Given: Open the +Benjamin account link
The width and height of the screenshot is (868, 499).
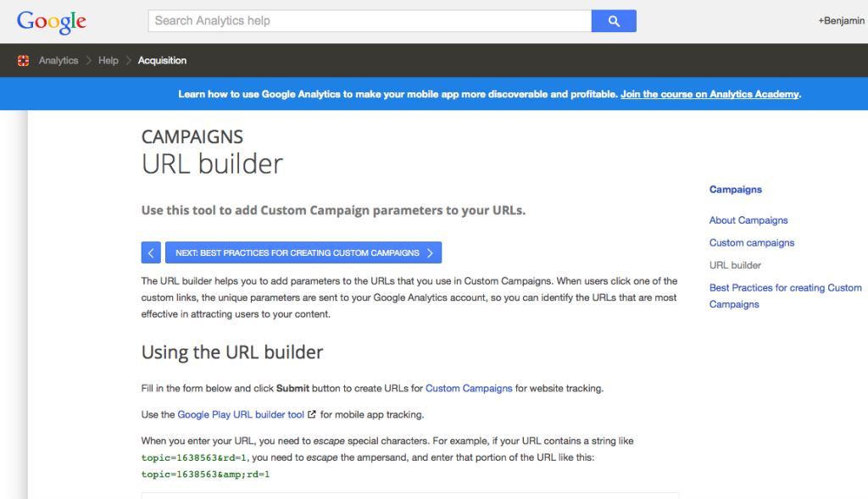Looking at the screenshot, I should coord(842,21).
